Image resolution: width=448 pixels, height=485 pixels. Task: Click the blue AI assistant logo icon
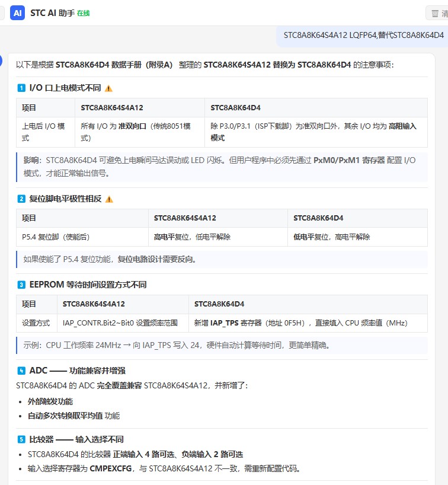pyautogui.click(x=17, y=13)
